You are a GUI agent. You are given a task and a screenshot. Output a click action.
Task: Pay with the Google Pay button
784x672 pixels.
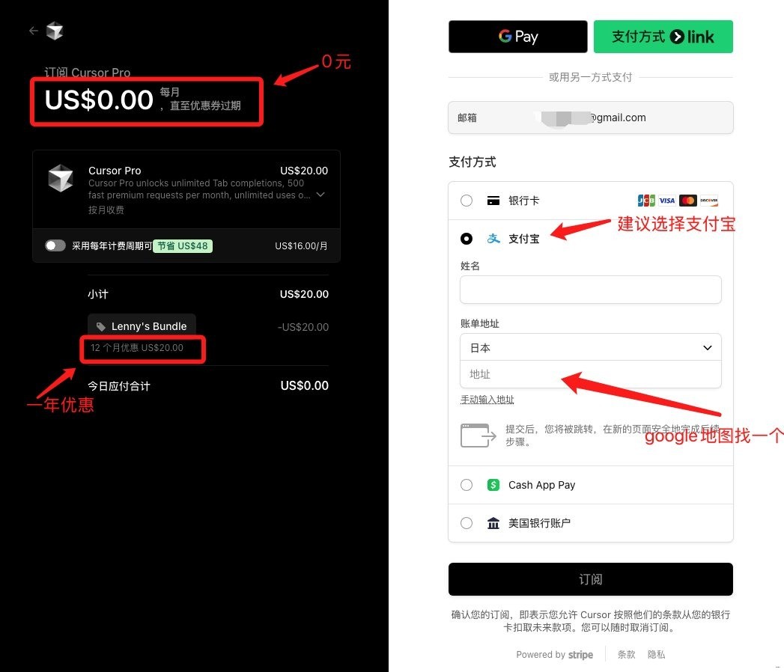(x=517, y=37)
